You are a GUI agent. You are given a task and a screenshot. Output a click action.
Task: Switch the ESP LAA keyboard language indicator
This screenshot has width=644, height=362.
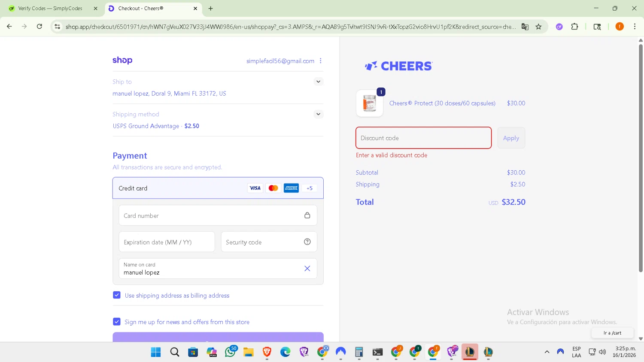click(x=576, y=352)
